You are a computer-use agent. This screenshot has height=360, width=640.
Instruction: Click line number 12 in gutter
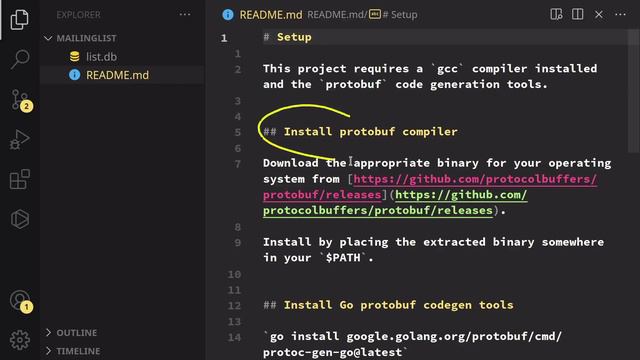point(234,305)
